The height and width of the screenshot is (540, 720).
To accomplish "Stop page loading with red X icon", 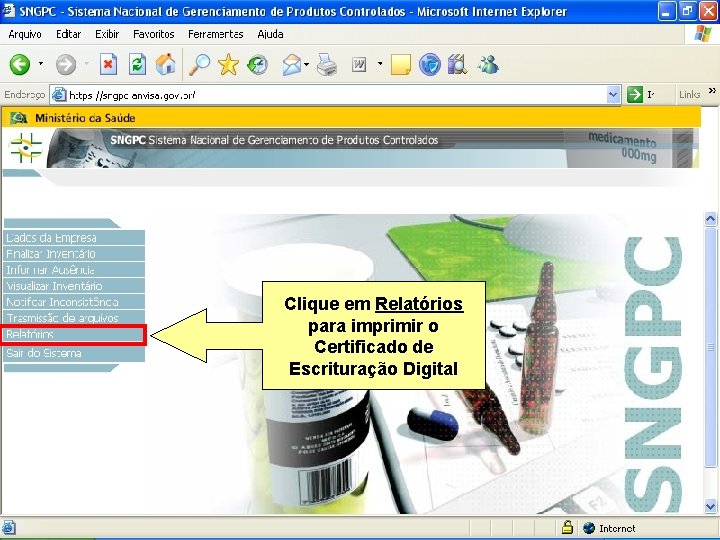I will click(108, 64).
